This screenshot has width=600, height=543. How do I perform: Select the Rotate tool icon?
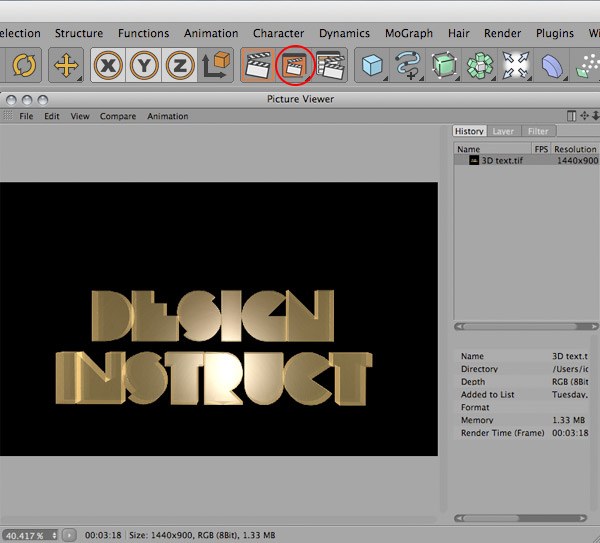click(24, 65)
